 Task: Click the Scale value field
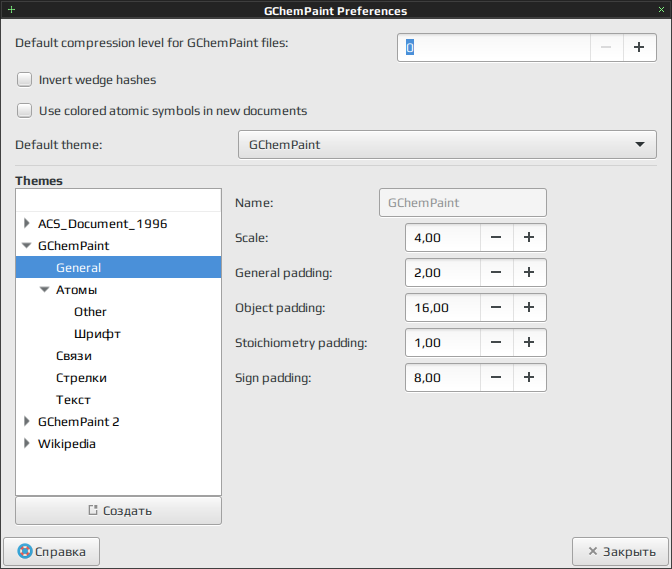coord(443,237)
